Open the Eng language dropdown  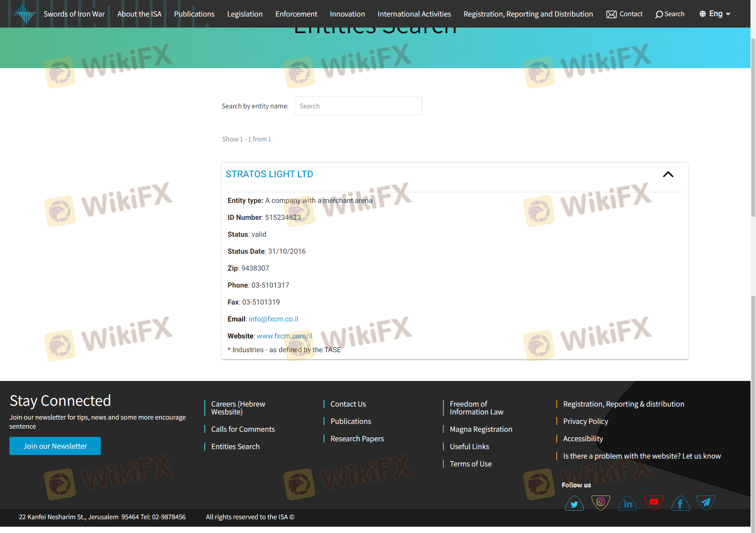pos(715,14)
